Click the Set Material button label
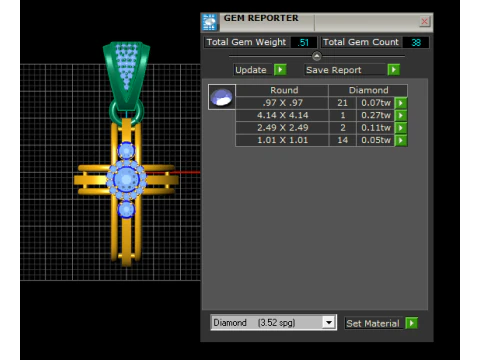 (x=373, y=323)
